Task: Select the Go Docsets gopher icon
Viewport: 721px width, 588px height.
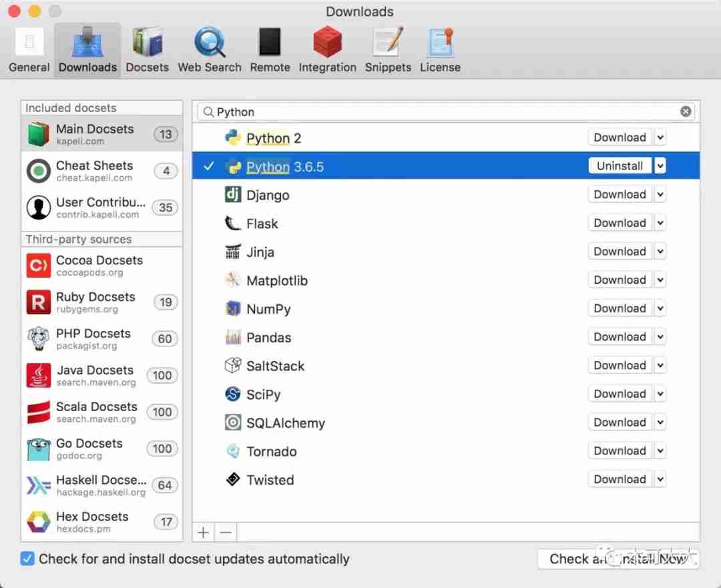Action: point(38,449)
